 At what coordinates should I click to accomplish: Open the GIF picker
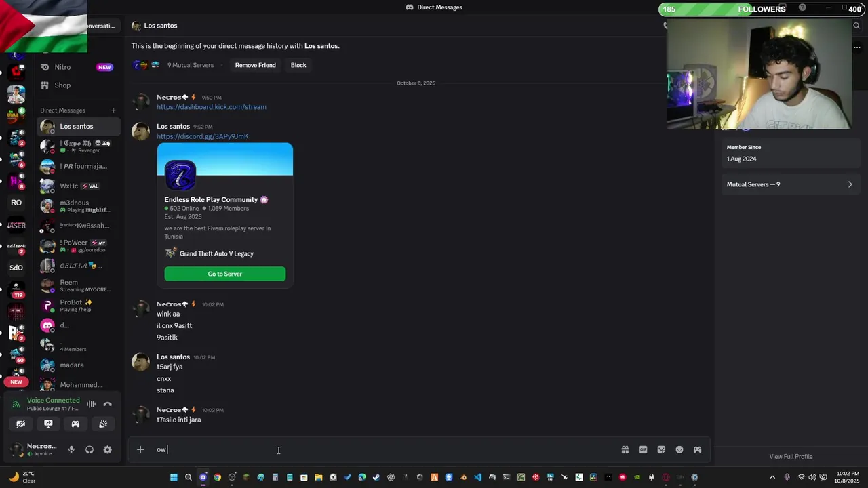[643, 449]
